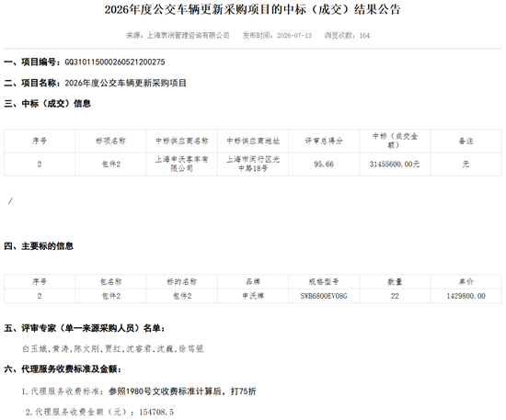Click the 单价 column header
506x420 pixels.
point(466,282)
